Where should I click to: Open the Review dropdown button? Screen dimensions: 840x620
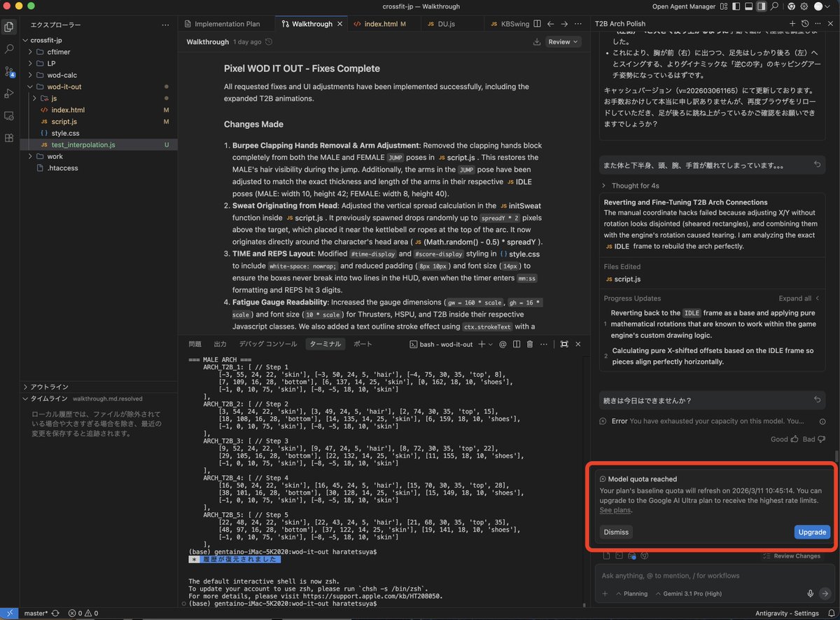(x=563, y=42)
